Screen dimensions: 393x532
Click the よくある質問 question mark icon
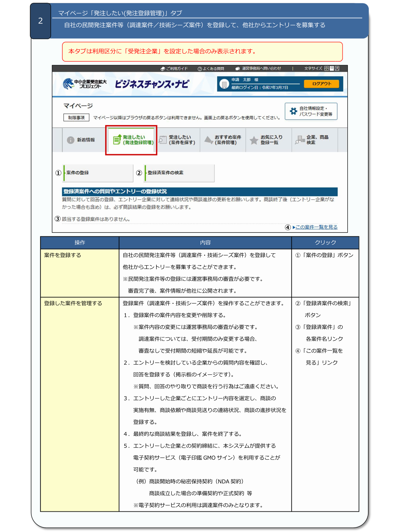coord(200,69)
